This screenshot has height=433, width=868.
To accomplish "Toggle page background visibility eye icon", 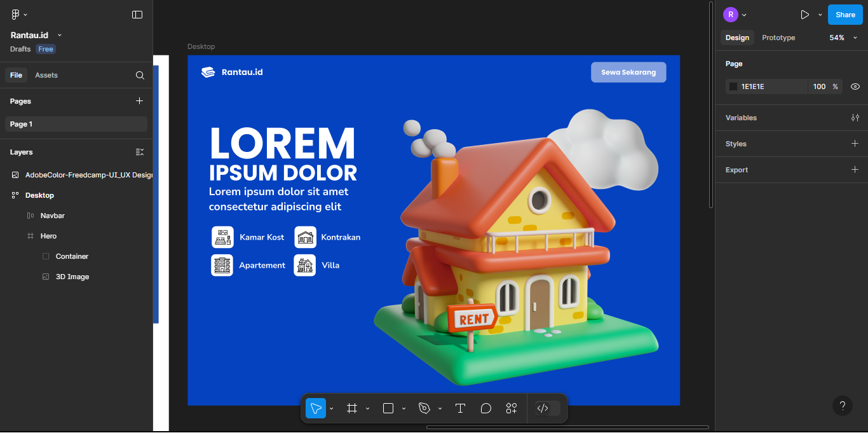I will pyautogui.click(x=855, y=86).
